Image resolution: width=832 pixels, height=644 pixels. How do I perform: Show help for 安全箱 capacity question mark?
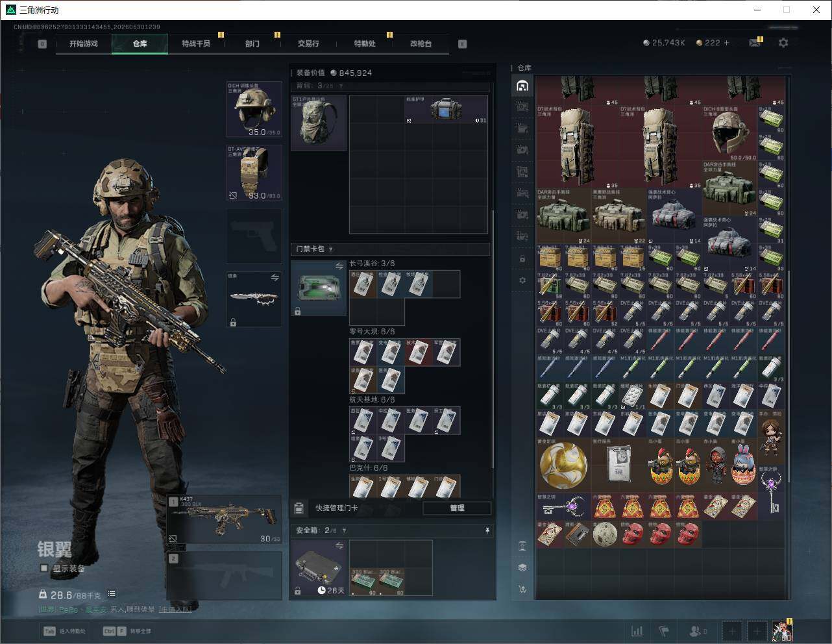point(344,530)
